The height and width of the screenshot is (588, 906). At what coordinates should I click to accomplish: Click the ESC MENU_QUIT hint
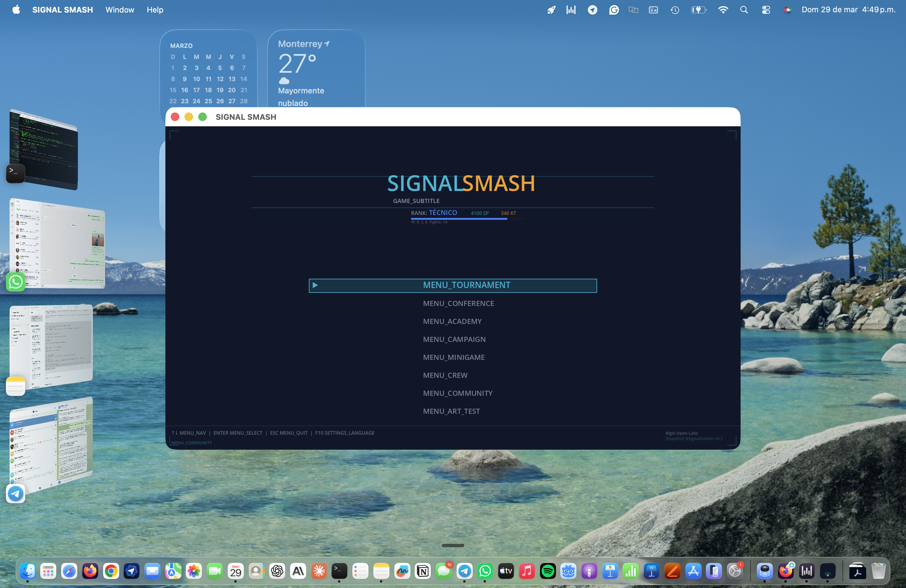[x=289, y=433]
